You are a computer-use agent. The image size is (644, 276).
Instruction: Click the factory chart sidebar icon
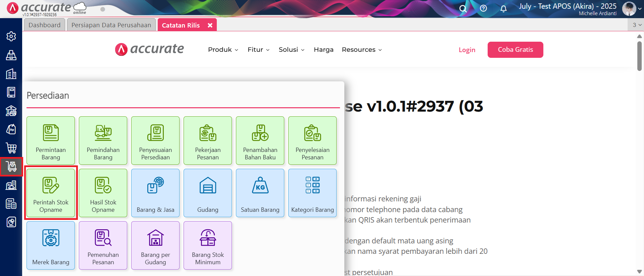click(11, 185)
